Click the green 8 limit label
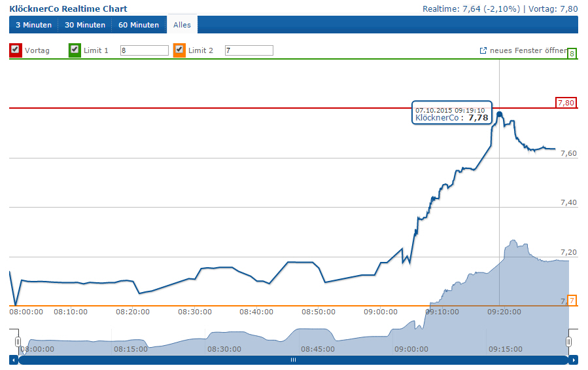588x370 pixels. [x=572, y=54]
